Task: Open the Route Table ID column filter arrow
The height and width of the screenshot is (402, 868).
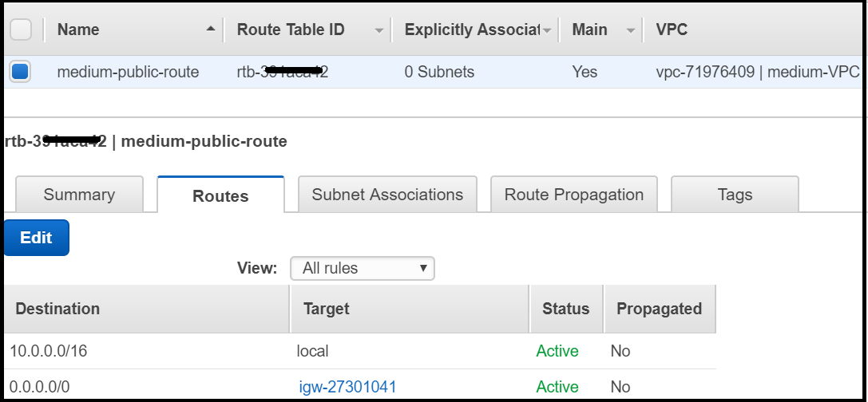Action: (x=379, y=30)
